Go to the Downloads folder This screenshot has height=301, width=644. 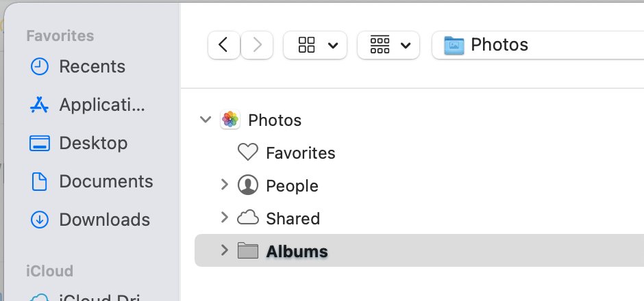(90, 220)
